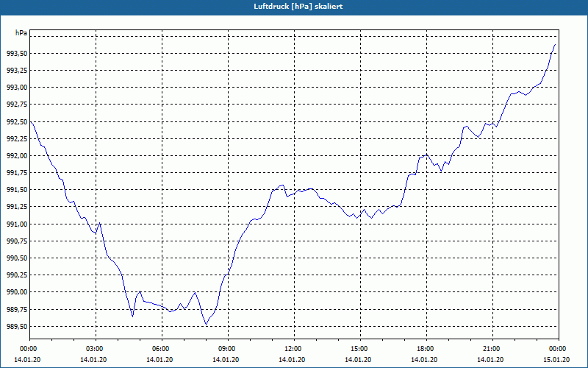Viewport: 588px width, 368px height.
Task: Click the 'Luftdruck [hPa] skaliert' chart title
Action: coord(298,7)
